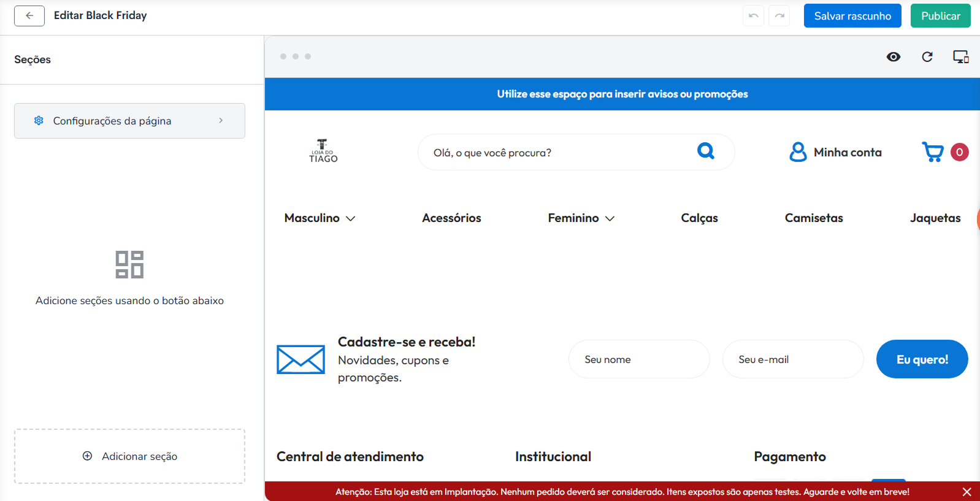Focus the Seu e-mail field
This screenshot has height=501, width=980.
pos(793,359)
